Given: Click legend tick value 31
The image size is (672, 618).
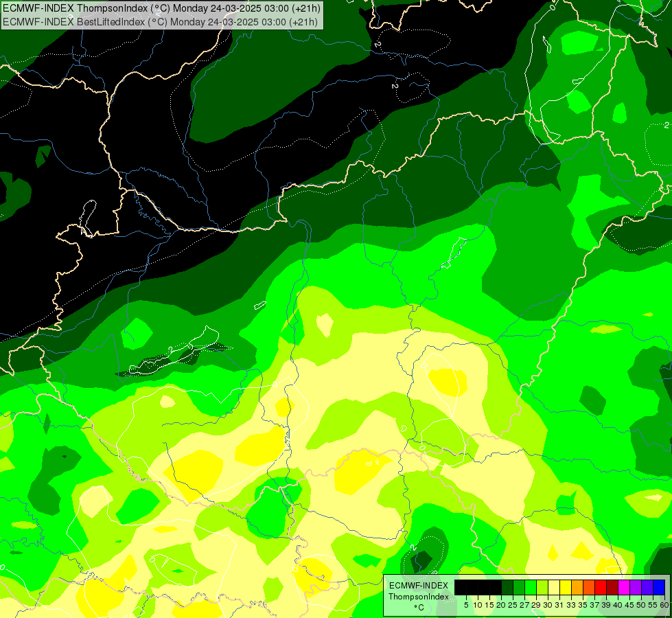Looking at the screenshot, I should [x=559, y=605].
